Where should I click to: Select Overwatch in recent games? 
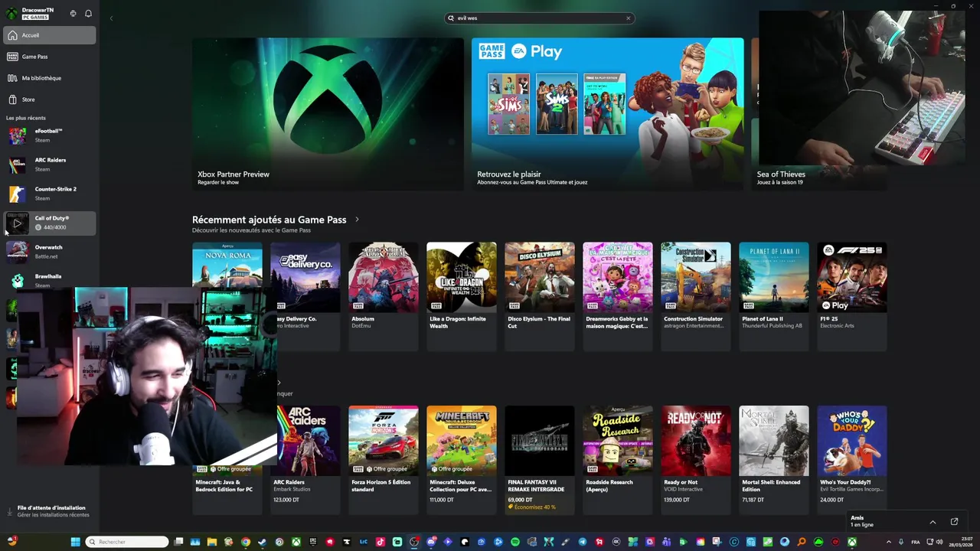(x=50, y=252)
